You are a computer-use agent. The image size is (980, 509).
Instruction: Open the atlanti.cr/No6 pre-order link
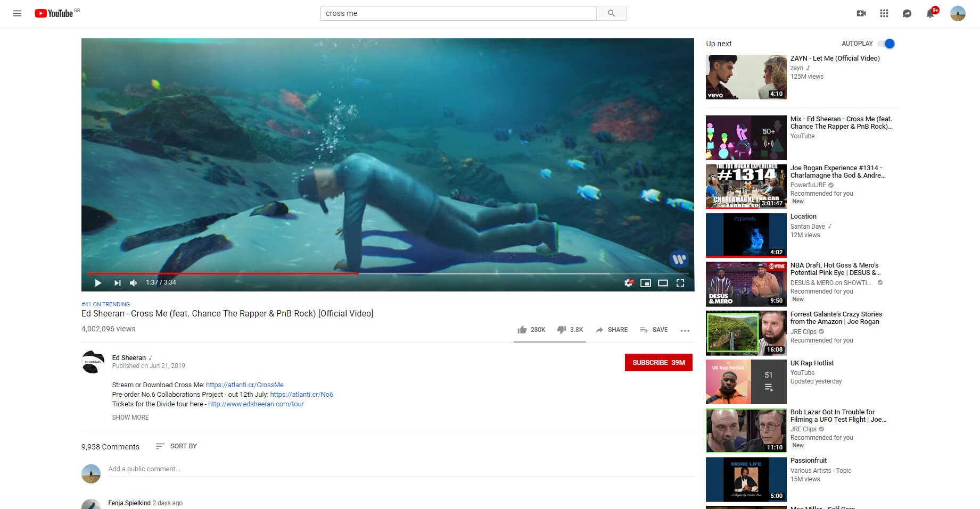[302, 395]
